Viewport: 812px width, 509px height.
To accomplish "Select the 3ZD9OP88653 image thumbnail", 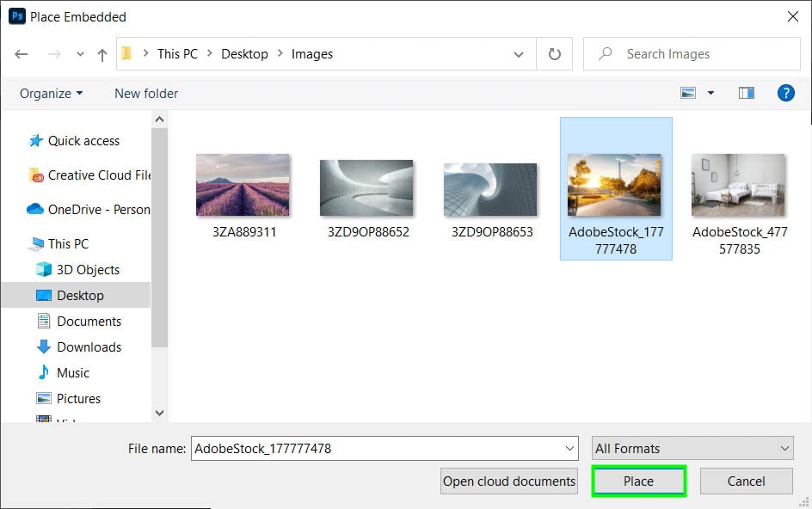I will [x=490, y=189].
